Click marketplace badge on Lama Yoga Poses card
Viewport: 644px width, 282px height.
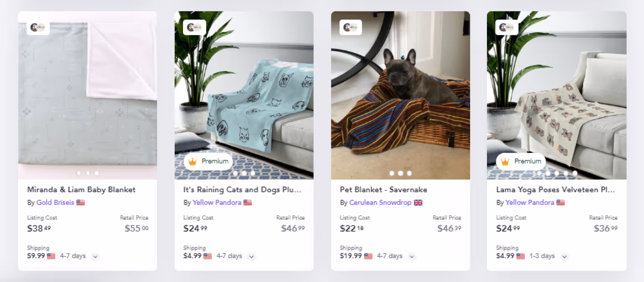point(507,27)
